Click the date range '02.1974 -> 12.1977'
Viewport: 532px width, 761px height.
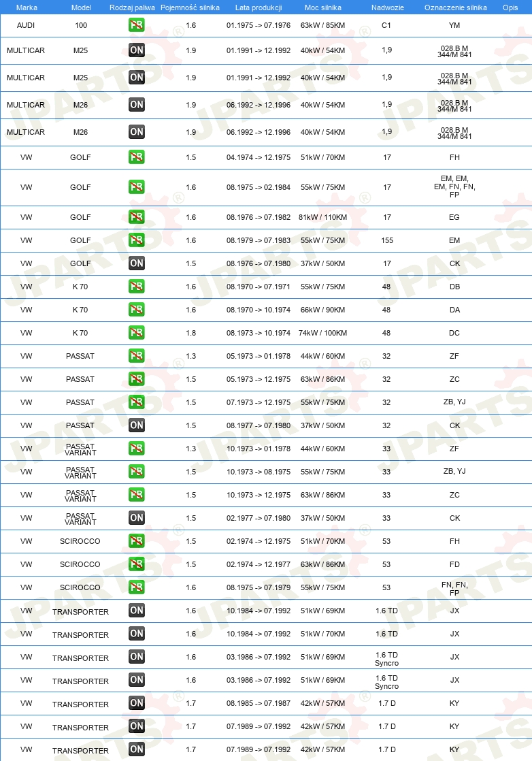click(x=259, y=564)
